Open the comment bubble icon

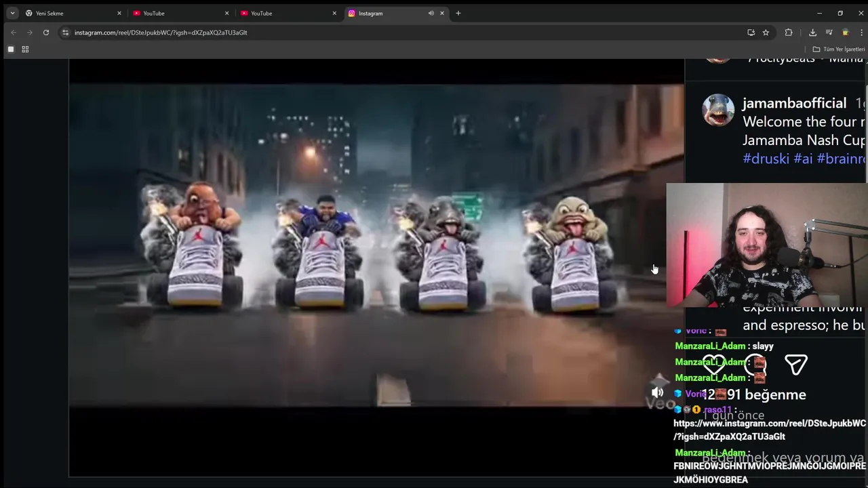pos(755,365)
